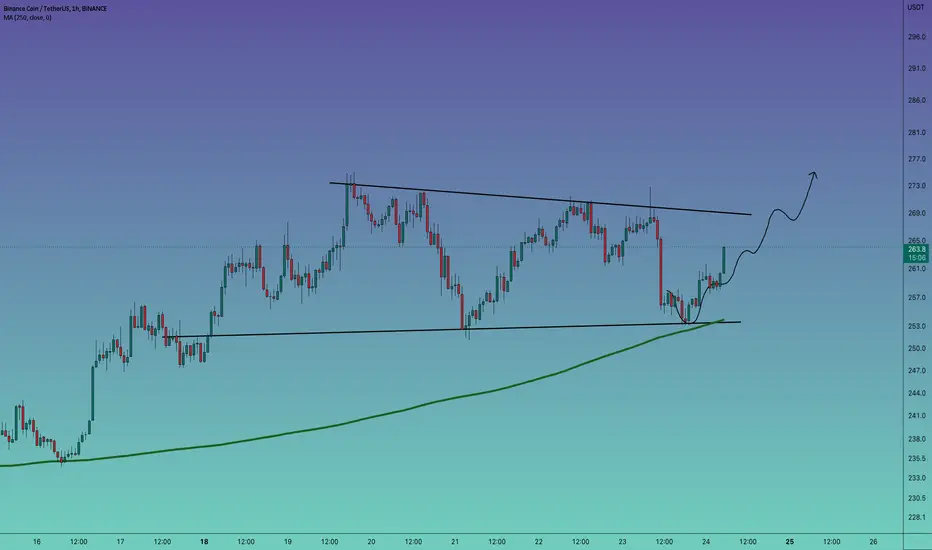Select the latest tall green candle
The width and height of the screenshot is (932, 550).
tap(724, 260)
